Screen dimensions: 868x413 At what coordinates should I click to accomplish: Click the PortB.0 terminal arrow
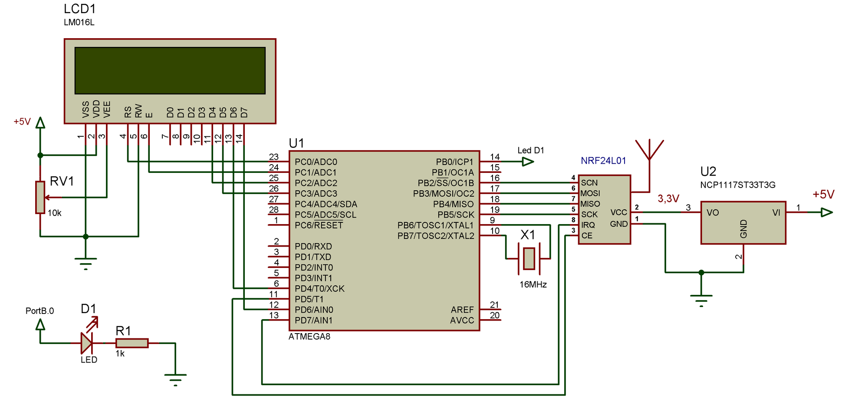click(40, 324)
